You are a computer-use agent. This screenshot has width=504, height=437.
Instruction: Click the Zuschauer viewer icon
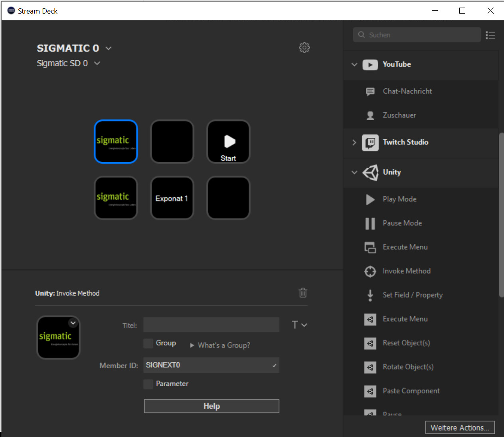coord(370,115)
